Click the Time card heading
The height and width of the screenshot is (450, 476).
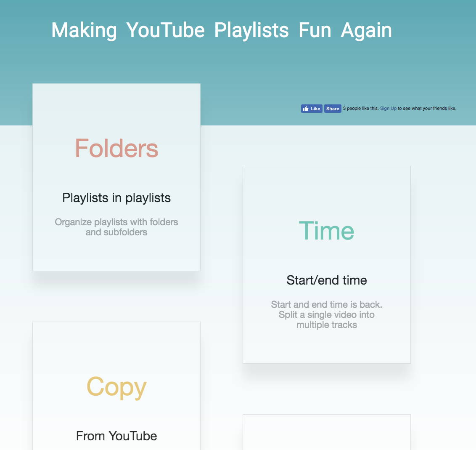pos(327,231)
